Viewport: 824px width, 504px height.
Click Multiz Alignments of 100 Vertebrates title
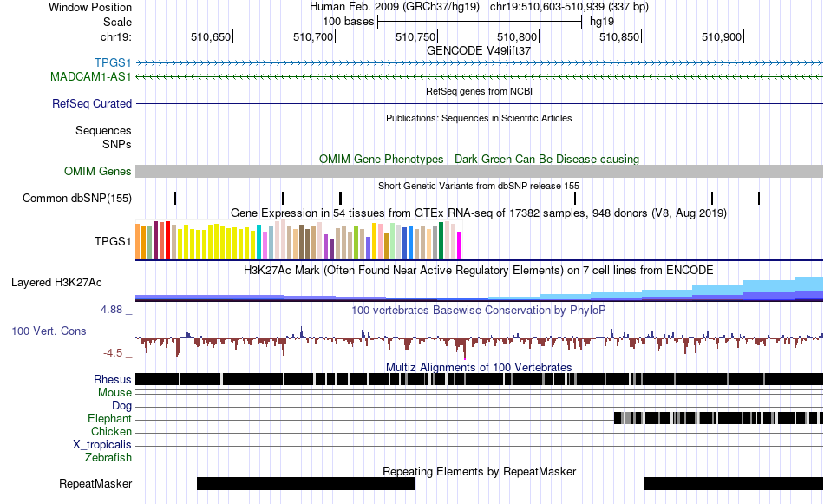pos(479,367)
